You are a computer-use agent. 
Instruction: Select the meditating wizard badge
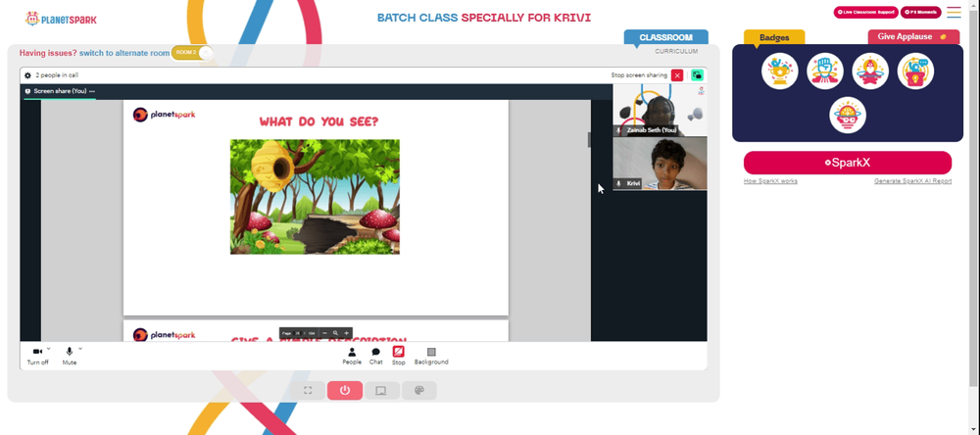870,72
